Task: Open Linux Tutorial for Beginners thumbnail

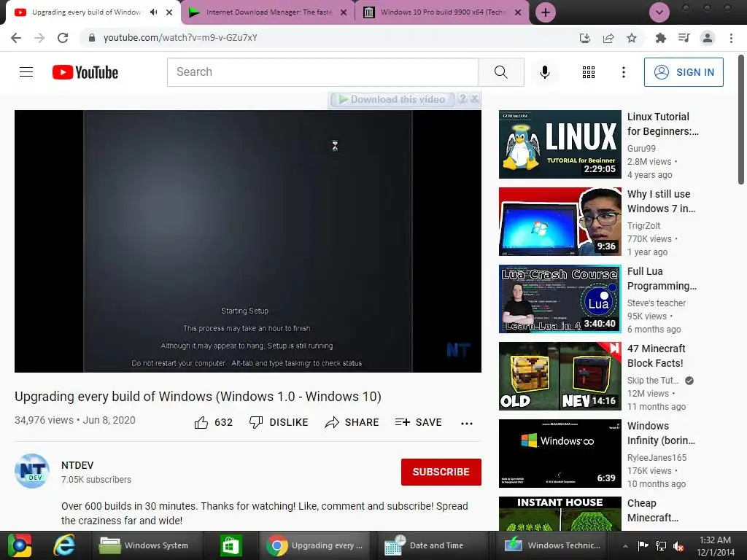Action: click(x=560, y=144)
